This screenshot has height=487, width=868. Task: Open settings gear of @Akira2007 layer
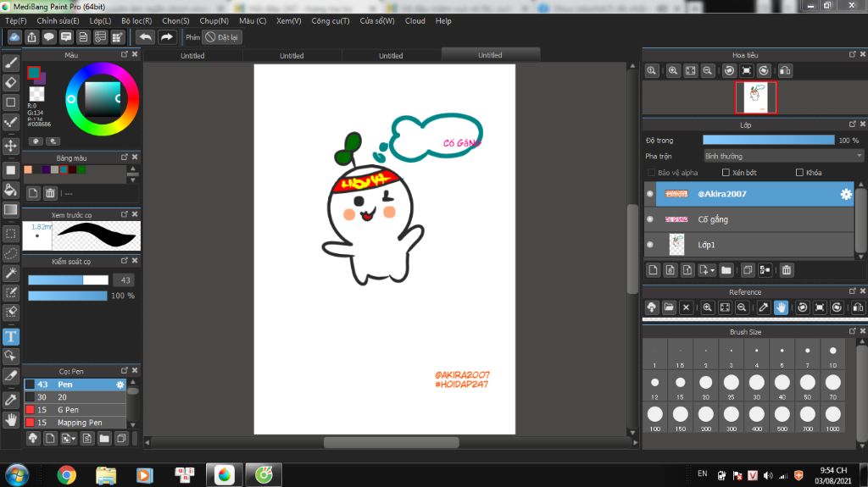[x=846, y=194]
